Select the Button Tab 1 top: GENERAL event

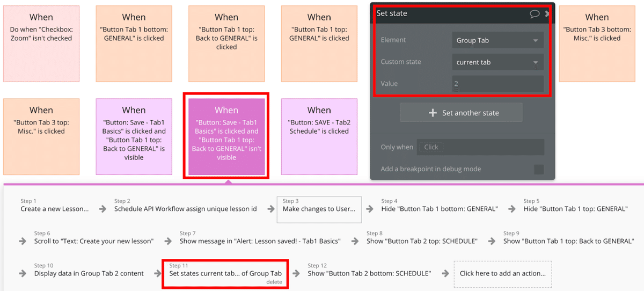coord(319,44)
